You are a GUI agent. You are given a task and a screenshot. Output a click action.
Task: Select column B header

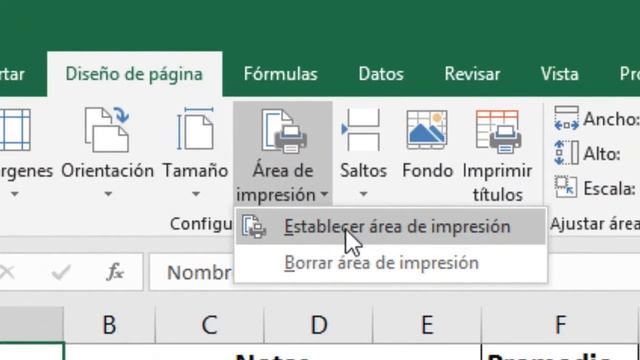(109, 325)
